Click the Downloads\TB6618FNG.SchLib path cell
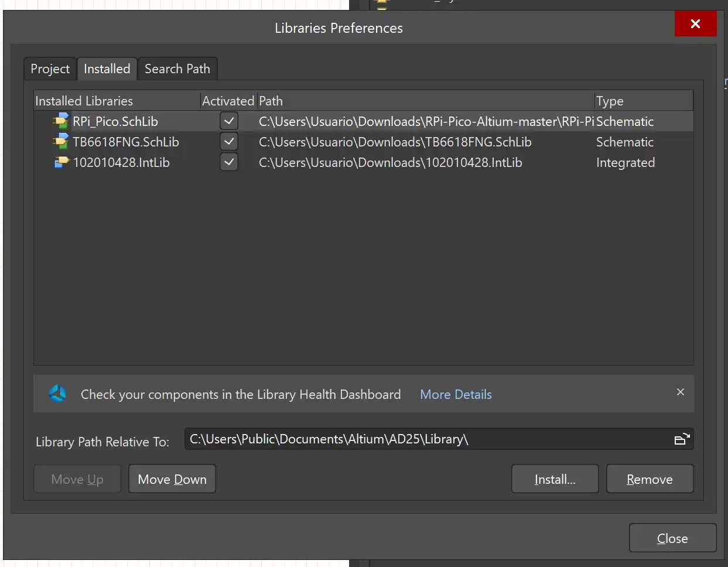 395,142
